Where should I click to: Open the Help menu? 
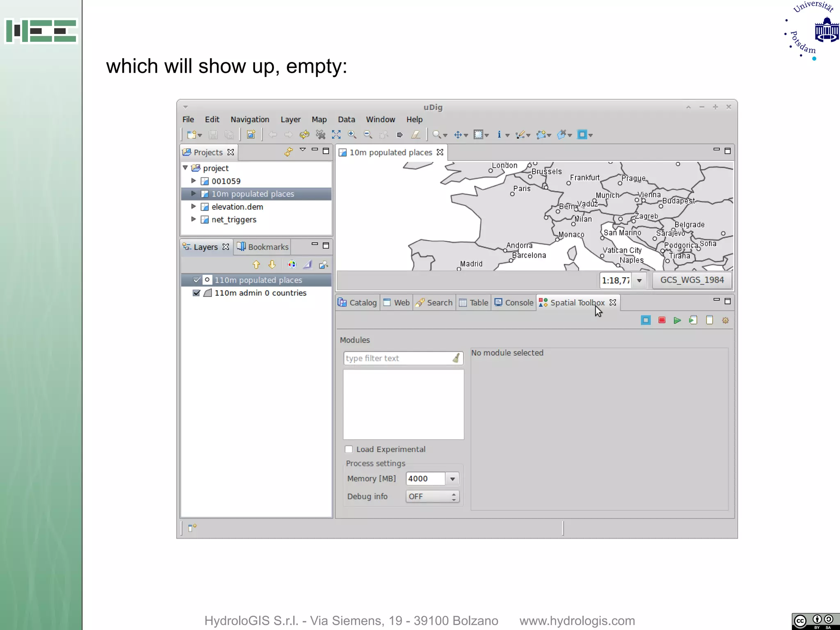click(414, 119)
